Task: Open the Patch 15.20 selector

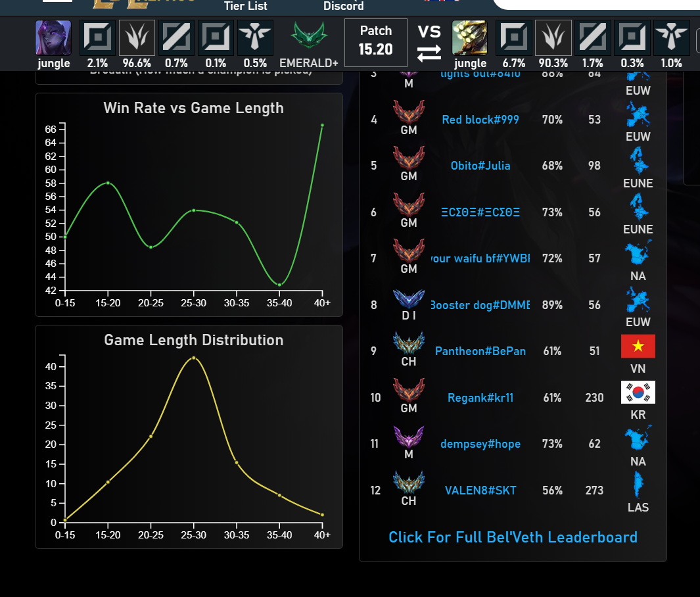Action: click(x=376, y=43)
